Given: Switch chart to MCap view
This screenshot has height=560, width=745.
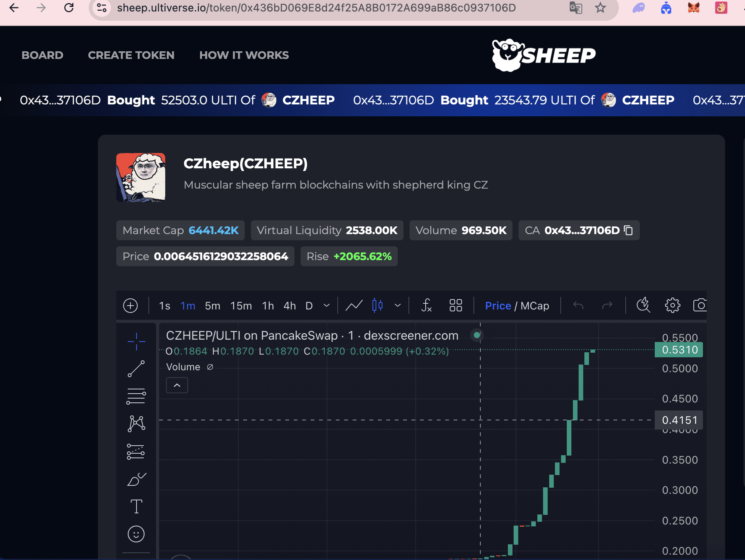Looking at the screenshot, I should click(535, 306).
